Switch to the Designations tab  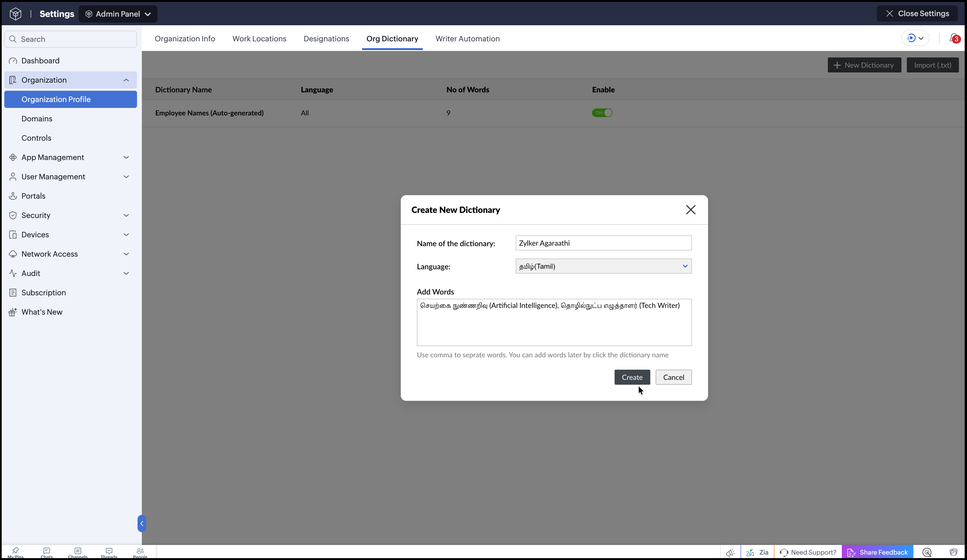326,39
